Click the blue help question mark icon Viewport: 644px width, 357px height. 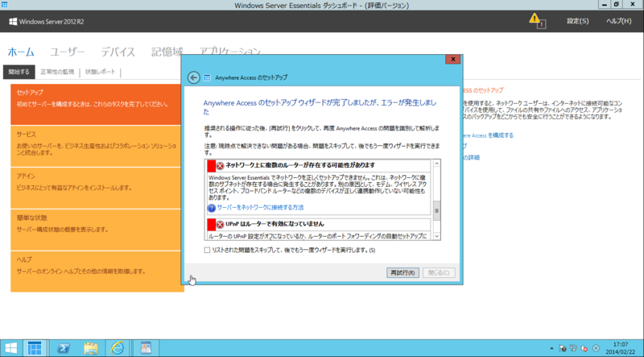(x=212, y=208)
